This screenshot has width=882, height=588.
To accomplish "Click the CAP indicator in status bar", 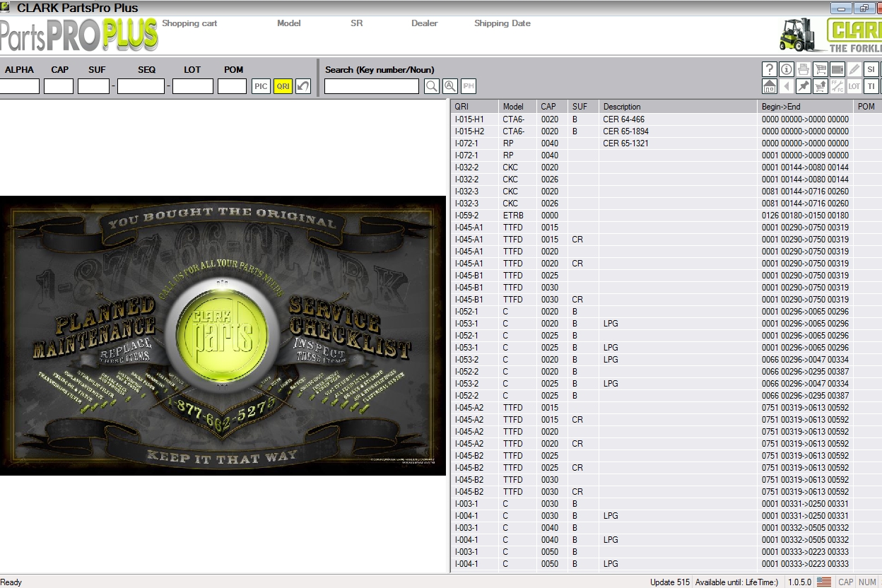I will (x=845, y=582).
